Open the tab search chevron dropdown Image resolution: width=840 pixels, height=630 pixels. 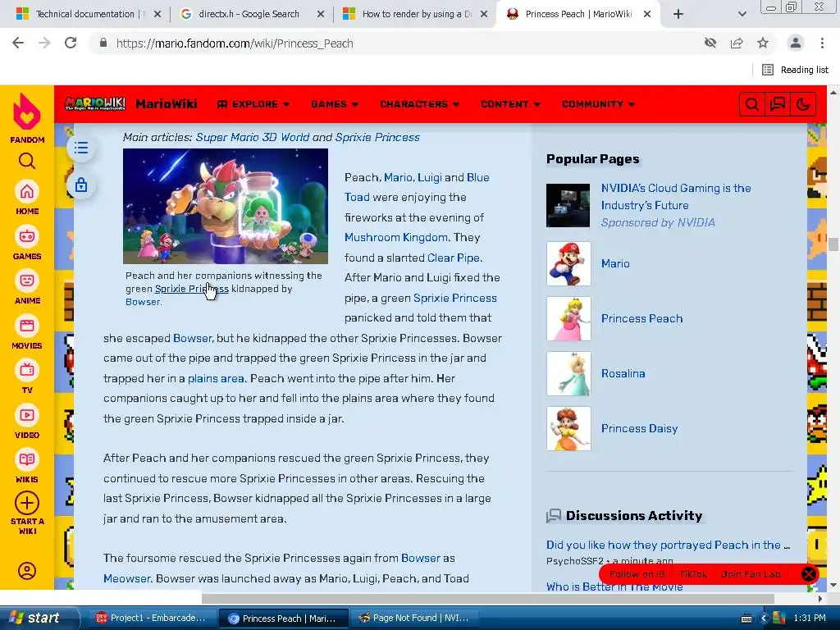pyautogui.click(x=742, y=14)
